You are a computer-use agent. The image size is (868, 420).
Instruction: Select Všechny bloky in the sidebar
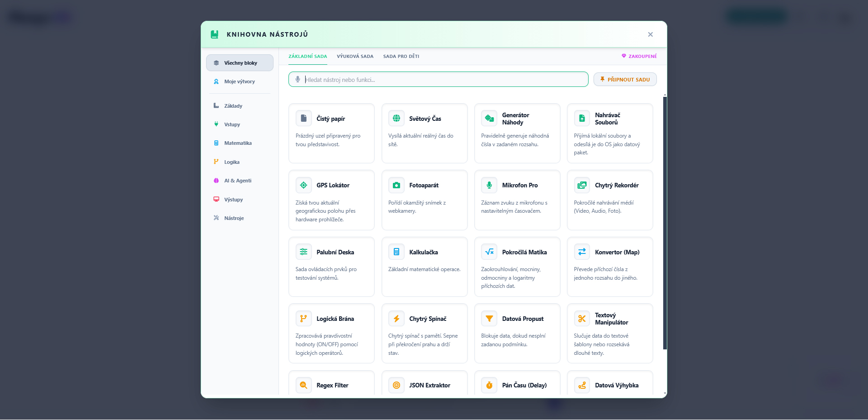click(x=240, y=63)
